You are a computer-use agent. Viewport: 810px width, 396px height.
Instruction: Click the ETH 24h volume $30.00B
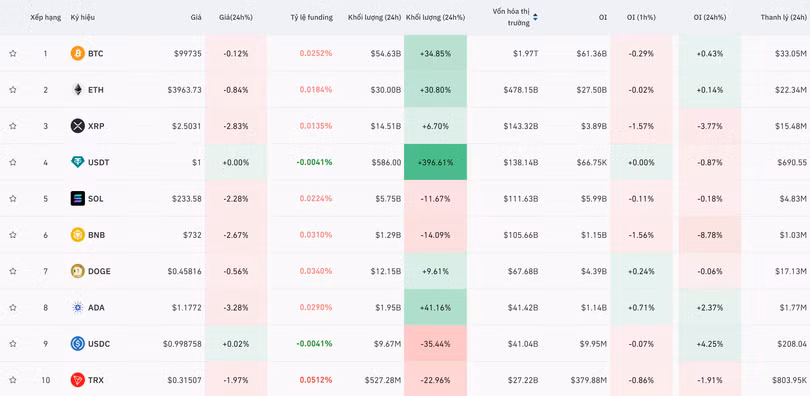(386, 90)
